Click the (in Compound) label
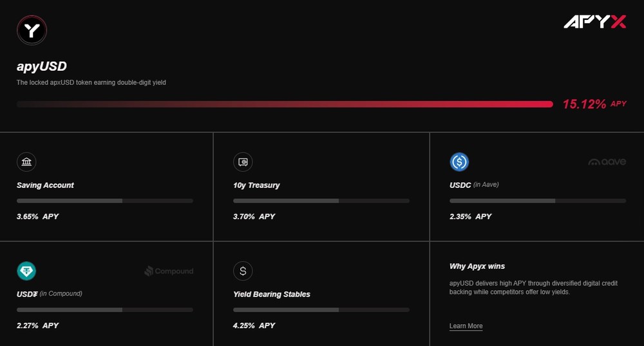 [61, 293]
